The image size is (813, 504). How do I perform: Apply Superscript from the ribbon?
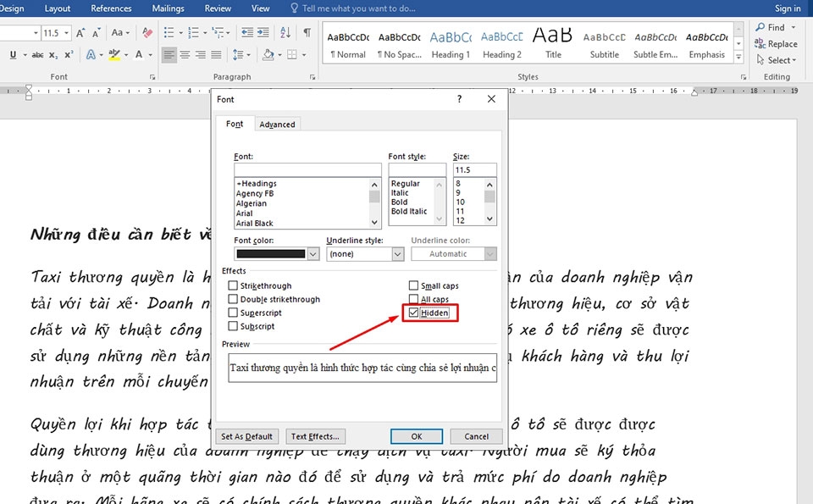click(x=69, y=55)
